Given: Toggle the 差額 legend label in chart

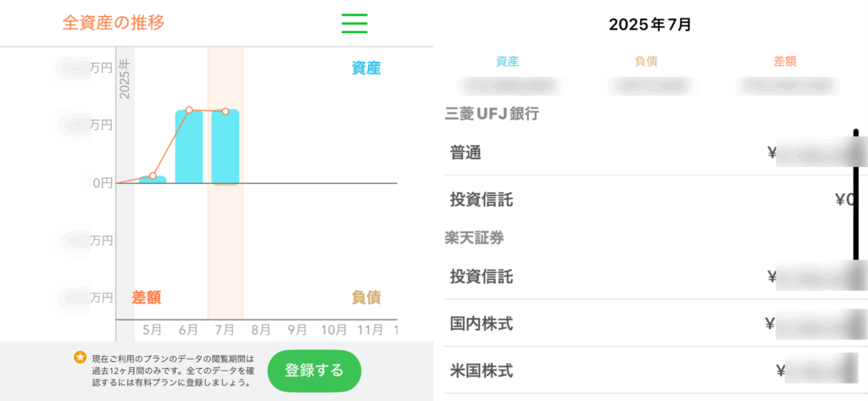Looking at the screenshot, I should 146,298.
